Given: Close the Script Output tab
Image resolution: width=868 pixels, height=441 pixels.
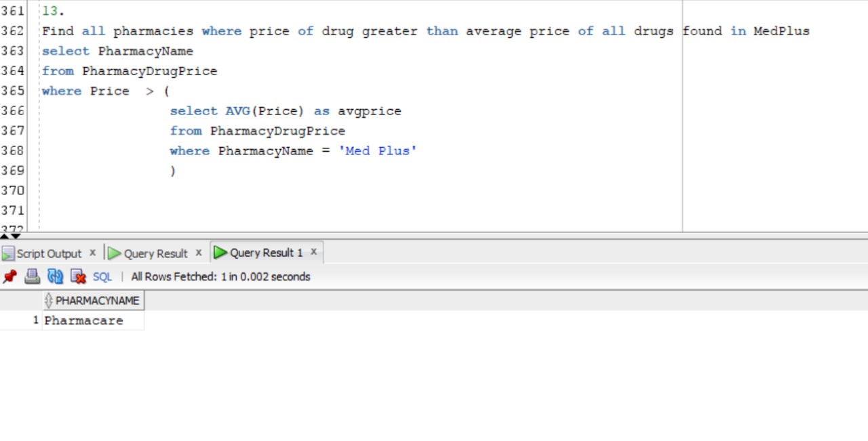Looking at the screenshot, I should pyautogui.click(x=92, y=253).
